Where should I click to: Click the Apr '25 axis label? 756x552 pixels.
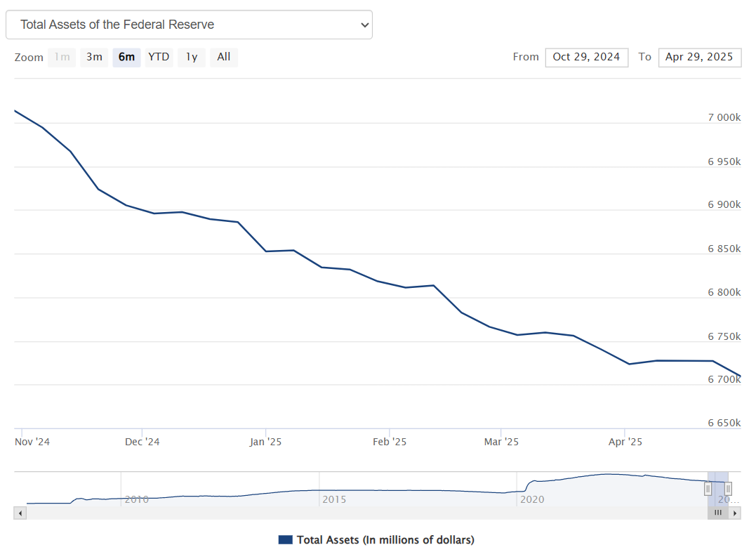coord(625,442)
